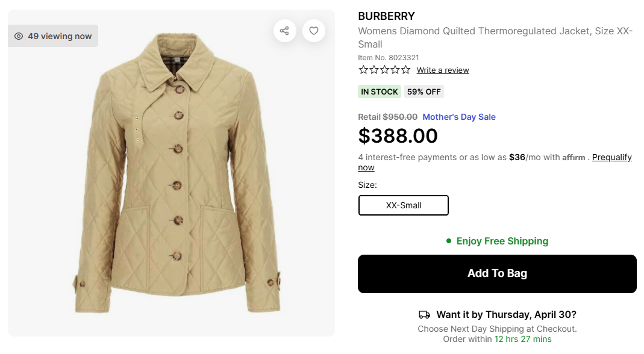Click the share icon on product image

(x=284, y=31)
